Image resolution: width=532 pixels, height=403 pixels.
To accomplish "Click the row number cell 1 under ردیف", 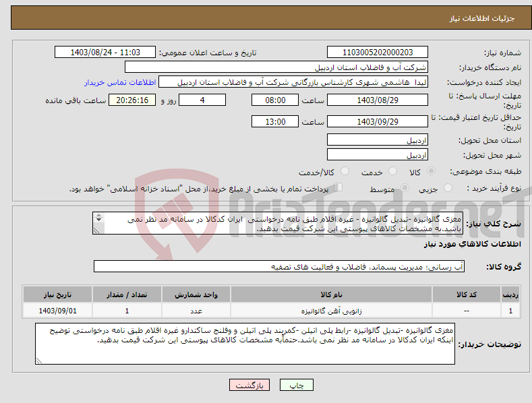I will (510, 311).
